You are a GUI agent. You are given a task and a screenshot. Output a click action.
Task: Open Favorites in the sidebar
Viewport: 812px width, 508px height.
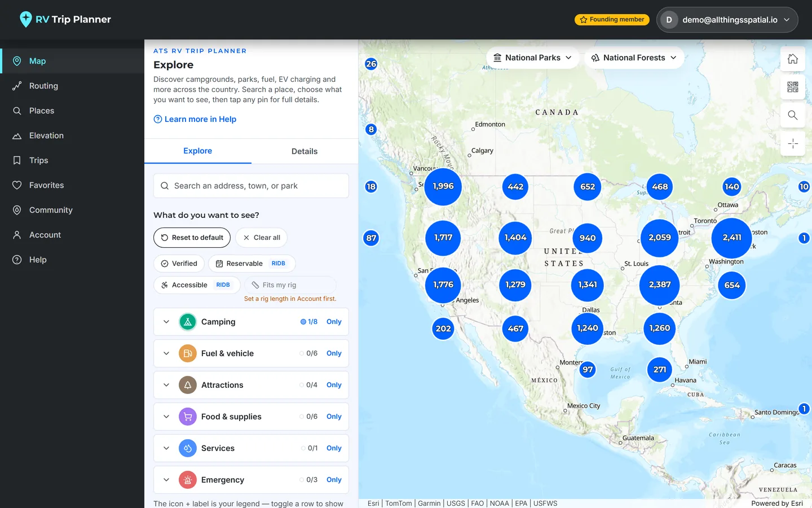tap(72, 185)
